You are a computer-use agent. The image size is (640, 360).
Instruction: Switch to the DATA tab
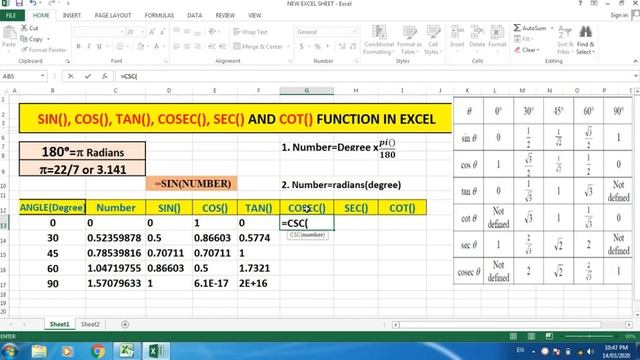pos(195,16)
